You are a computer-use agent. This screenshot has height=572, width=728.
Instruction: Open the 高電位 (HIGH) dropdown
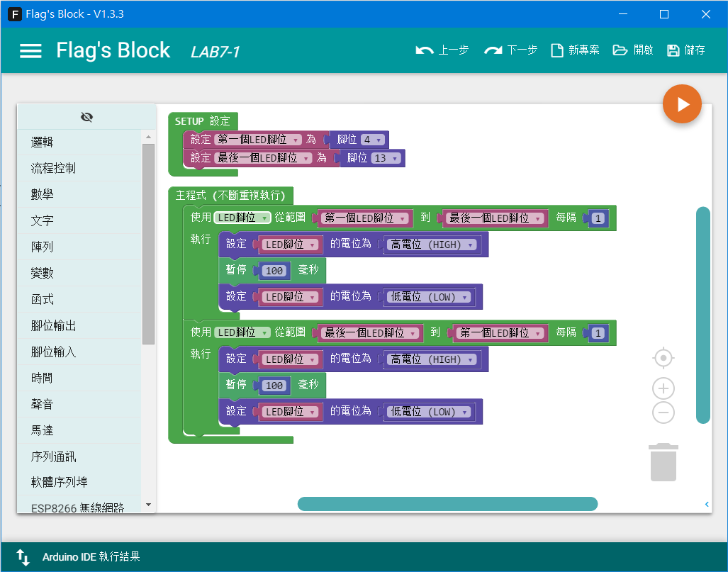pyautogui.click(x=431, y=244)
